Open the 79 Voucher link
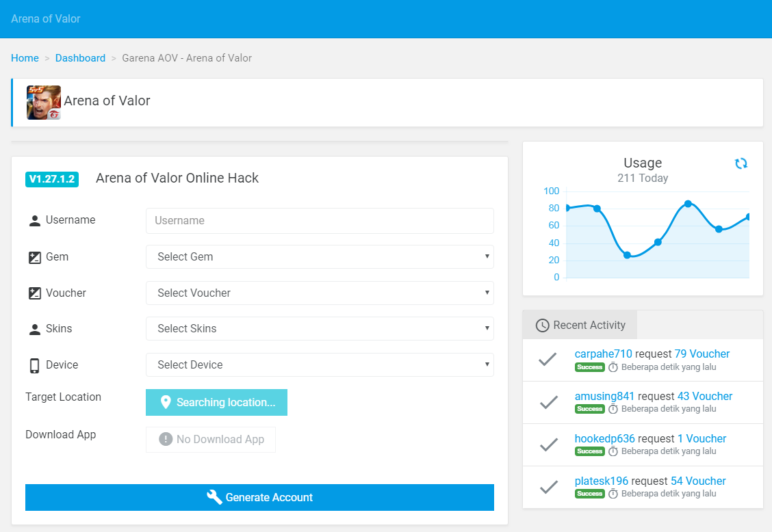The height and width of the screenshot is (532, 772). 702,354
